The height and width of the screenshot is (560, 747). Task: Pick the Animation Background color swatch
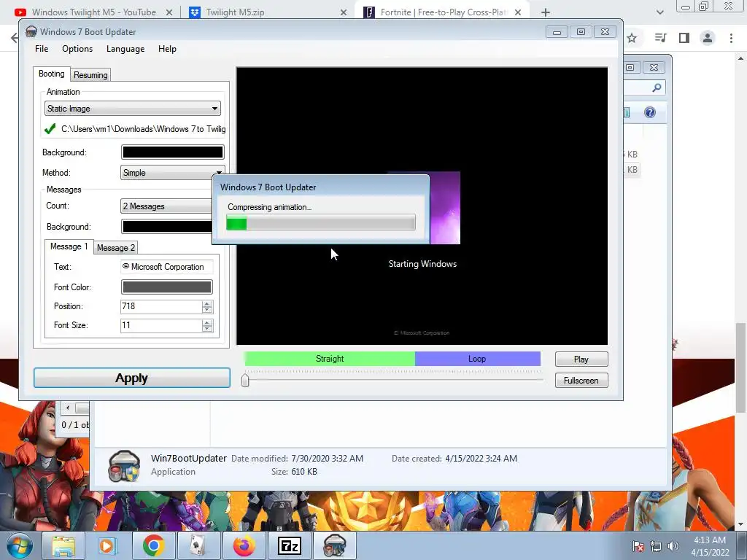tap(172, 152)
